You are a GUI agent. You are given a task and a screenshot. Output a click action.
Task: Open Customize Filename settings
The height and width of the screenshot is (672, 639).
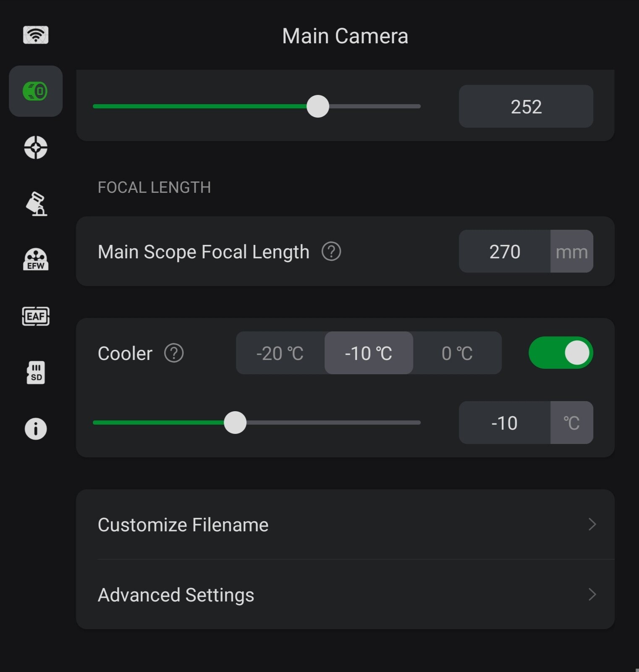click(345, 525)
